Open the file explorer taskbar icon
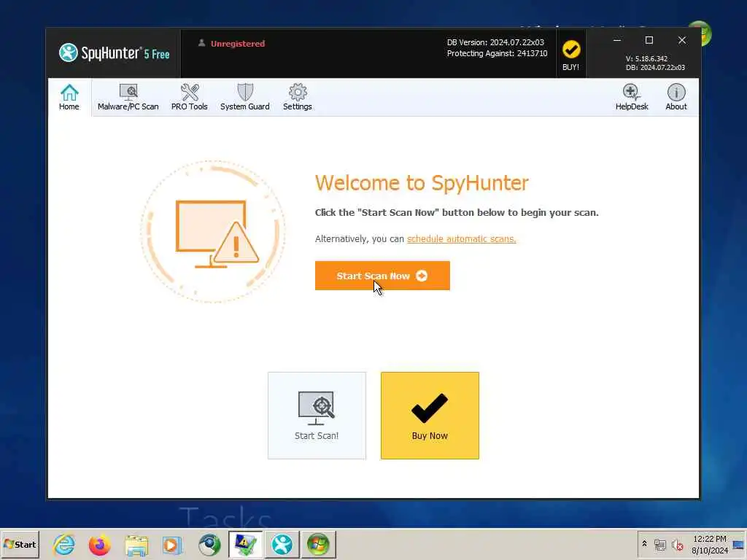This screenshot has width=747, height=560. point(136,545)
